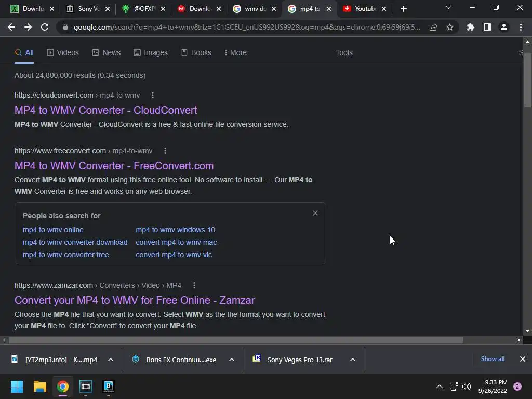The image size is (532, 399).
Task: Show all downloads
Action: click(493, 359)
